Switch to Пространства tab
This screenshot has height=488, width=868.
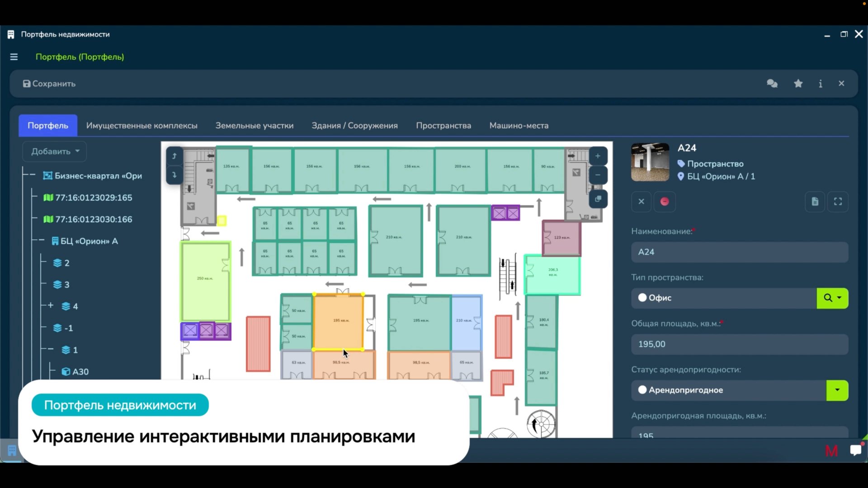click(x=443, y=126)
